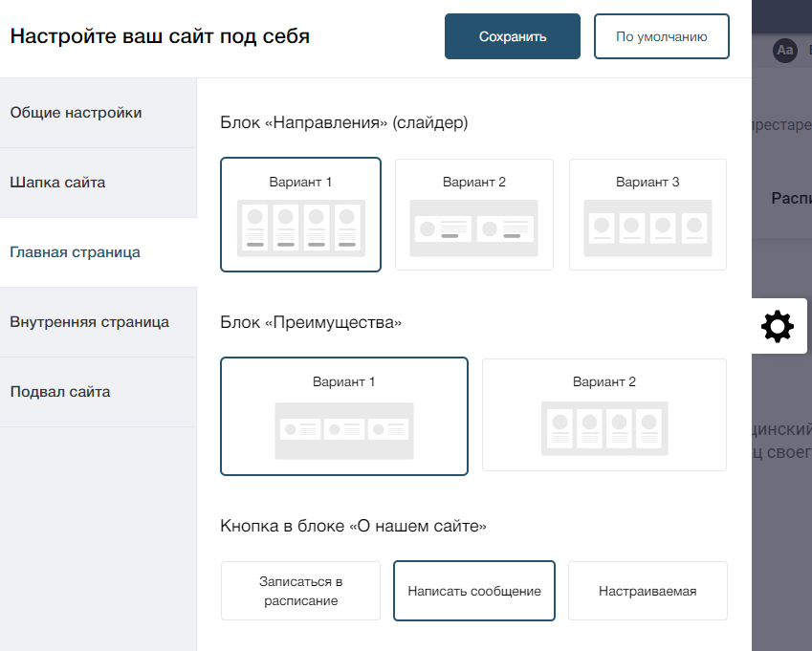Choose Вариант 2 in Преимущества block
This screenshot has height=651, width=812.
pyautogui.click(x=604, y=415)
